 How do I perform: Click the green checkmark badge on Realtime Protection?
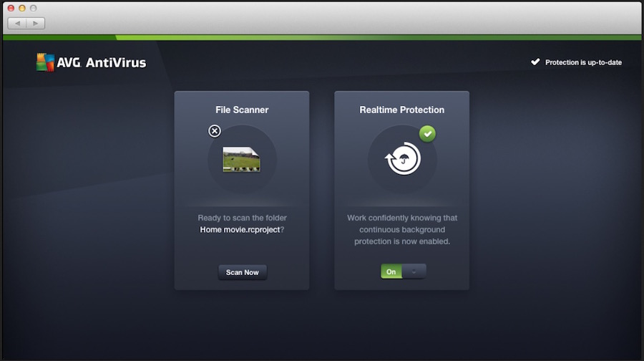(427, 134)
